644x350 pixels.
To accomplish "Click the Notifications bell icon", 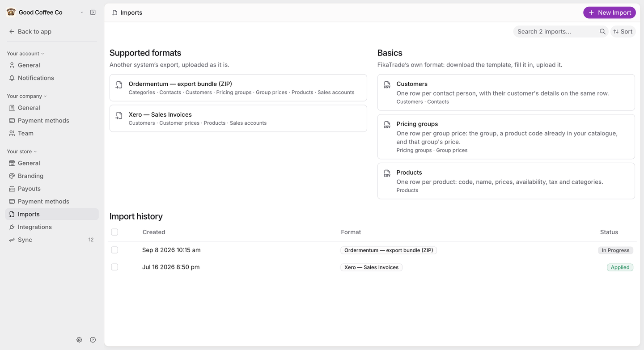I will (x=12, y=78).
